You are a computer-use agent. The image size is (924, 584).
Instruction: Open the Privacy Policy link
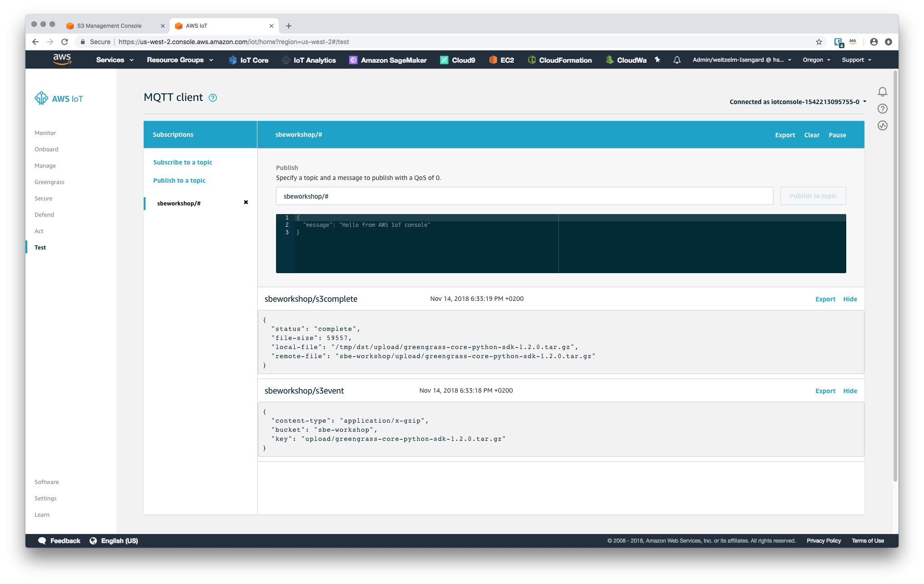coord(824,541)
